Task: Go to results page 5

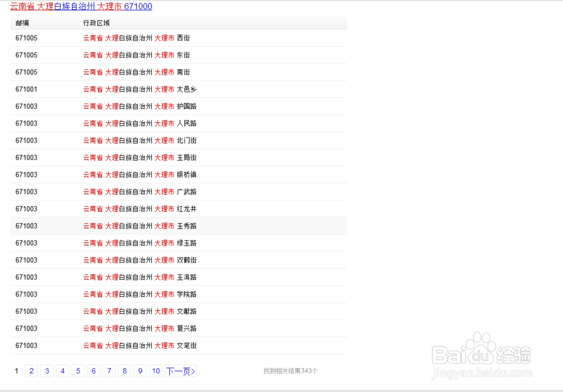Action: point(78,371)
